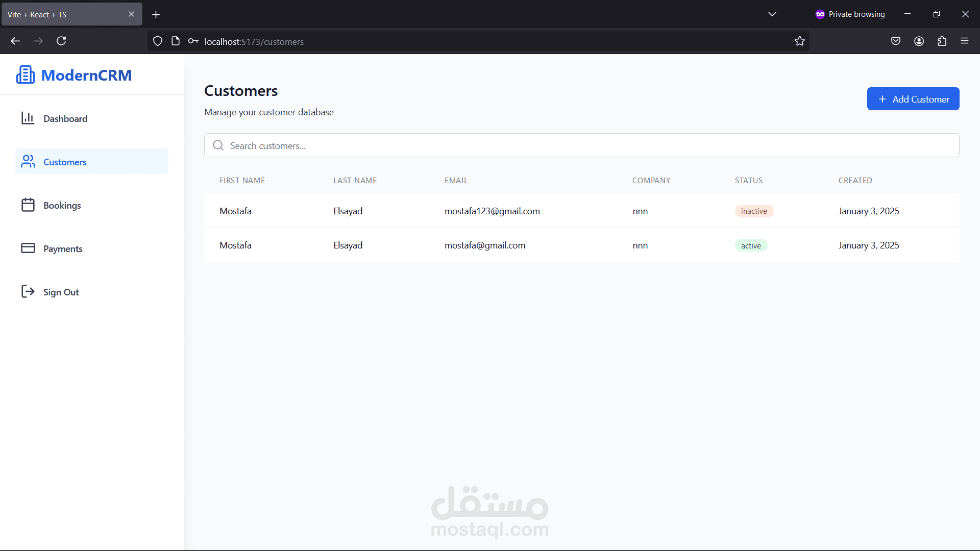Expand the list all tabs chevron
Image resolution: width=980 pixels, height=551 pixels.
tap(772, 14)
